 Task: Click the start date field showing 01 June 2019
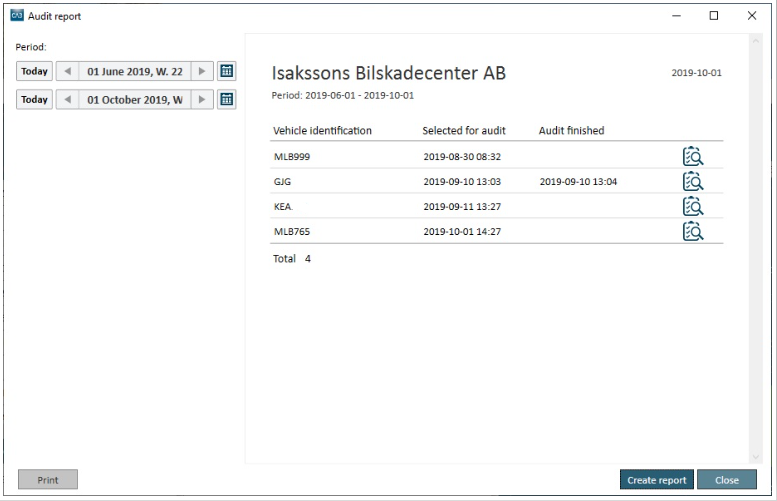pos(135,71)
